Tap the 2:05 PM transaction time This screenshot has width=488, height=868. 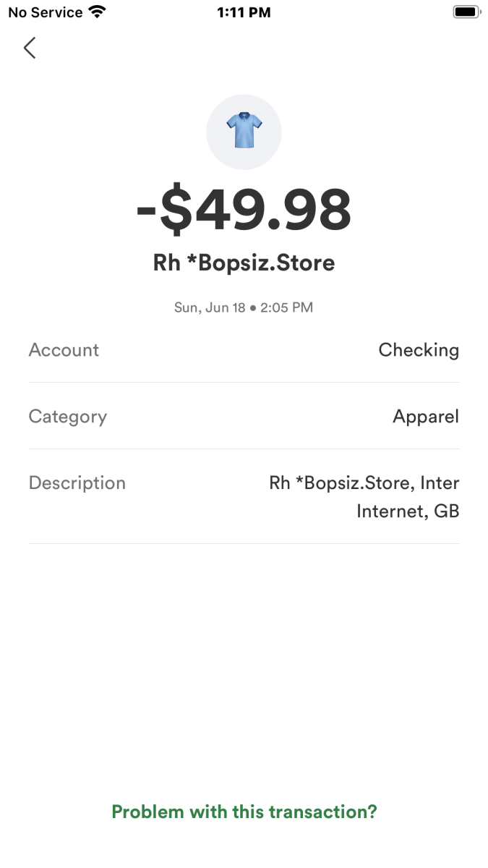[286, 307]
